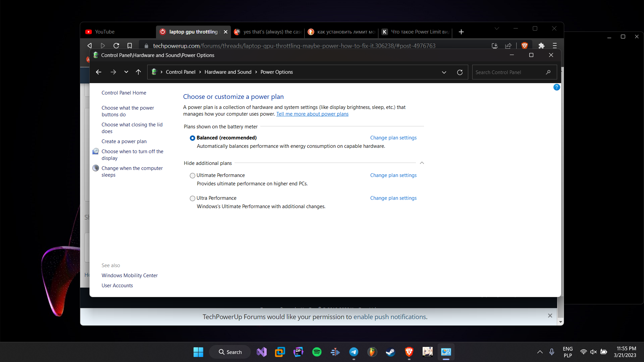Click the search magnifier in Control Panel
The height and width of the screenshot is (362, 644).
548,72
